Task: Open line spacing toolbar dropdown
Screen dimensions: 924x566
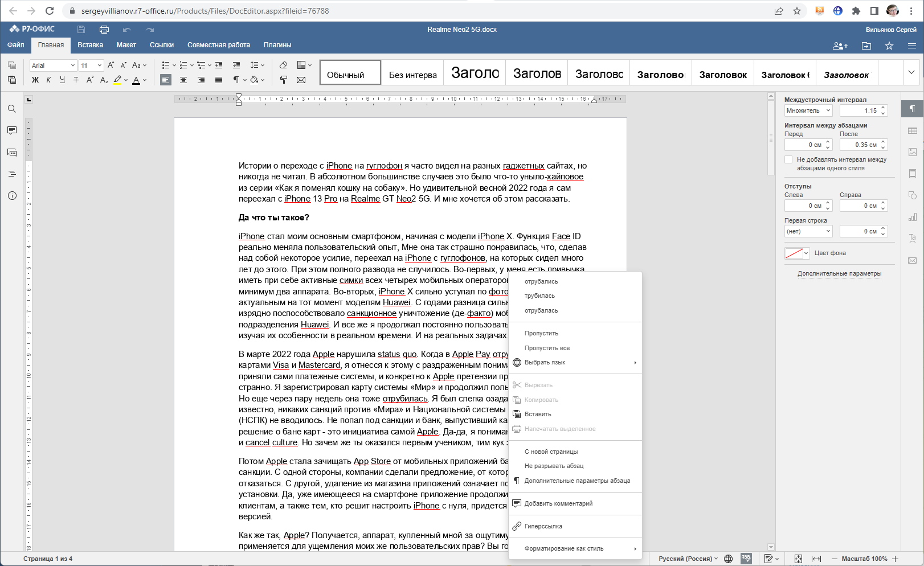Action: 257,65
